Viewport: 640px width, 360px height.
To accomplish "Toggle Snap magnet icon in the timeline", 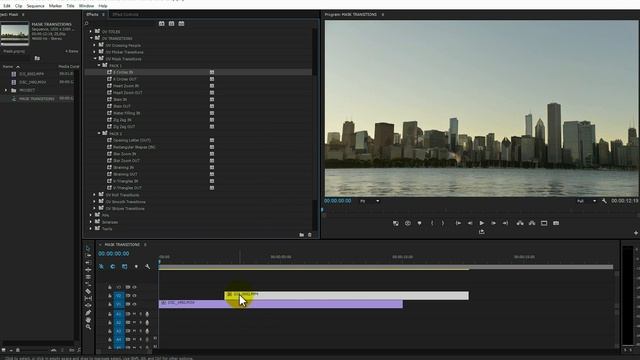I will [x=113, y=267].
